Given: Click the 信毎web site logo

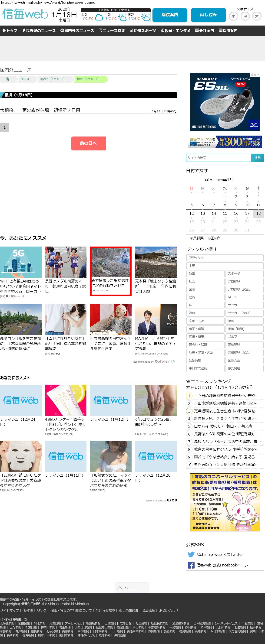Looking at the screenshot, I should (25, 14).
